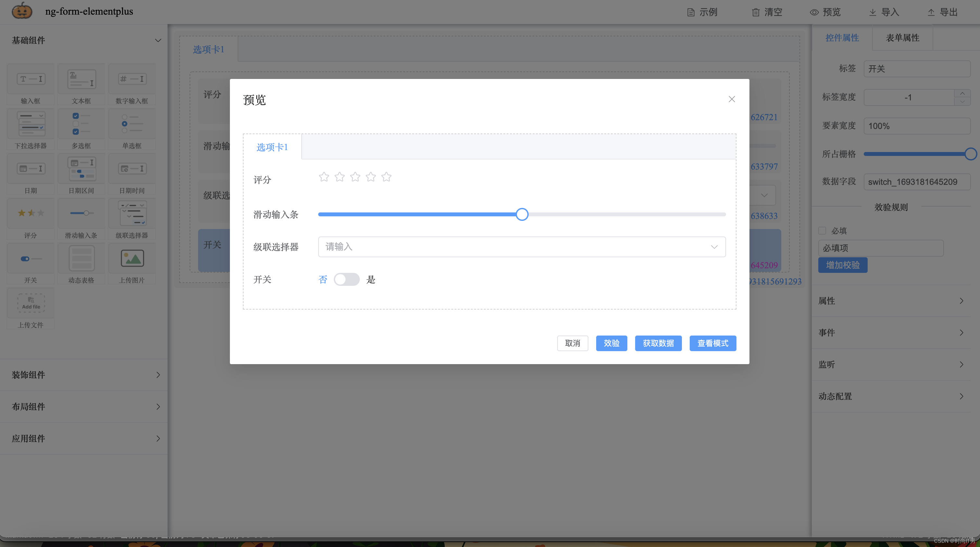Toggle the 开关 switch in preview
Viewport: 980px width, 547px height.
pos(346,279)
